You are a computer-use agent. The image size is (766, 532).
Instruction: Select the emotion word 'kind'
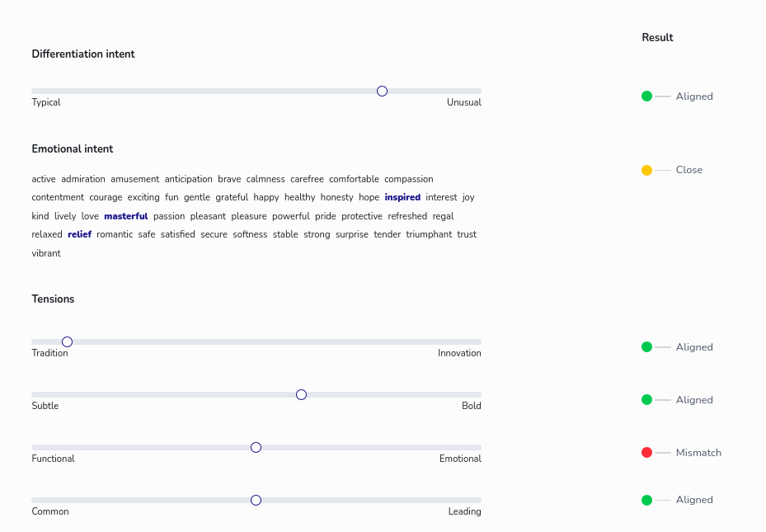click(x=40, y=216)
